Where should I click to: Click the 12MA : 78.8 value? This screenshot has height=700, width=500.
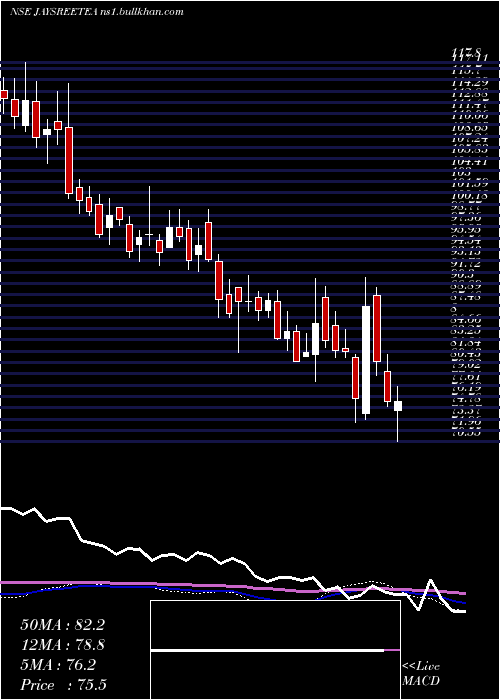pos(62,645)
